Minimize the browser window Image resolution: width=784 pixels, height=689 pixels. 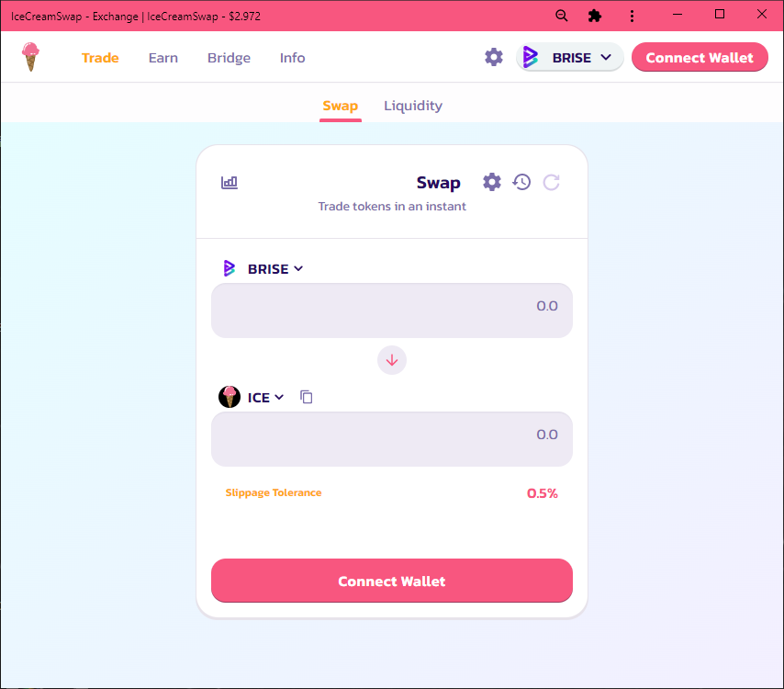point(678,15)
